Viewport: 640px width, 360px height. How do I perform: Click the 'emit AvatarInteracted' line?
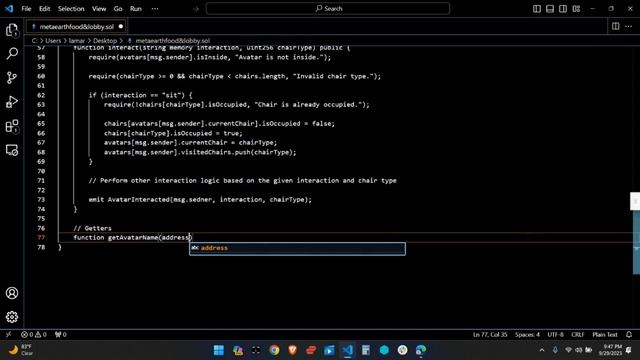point(200,200)
